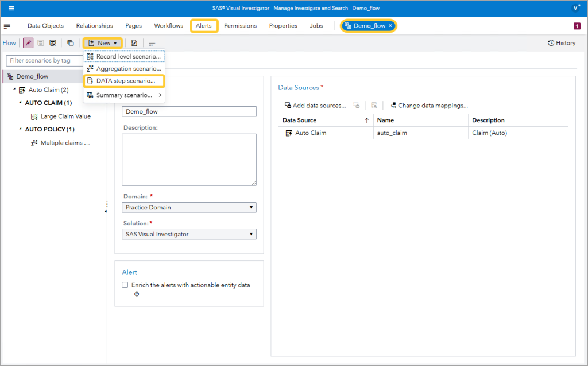Collapse the Auto Claim tree node

(x=14, y=90)
